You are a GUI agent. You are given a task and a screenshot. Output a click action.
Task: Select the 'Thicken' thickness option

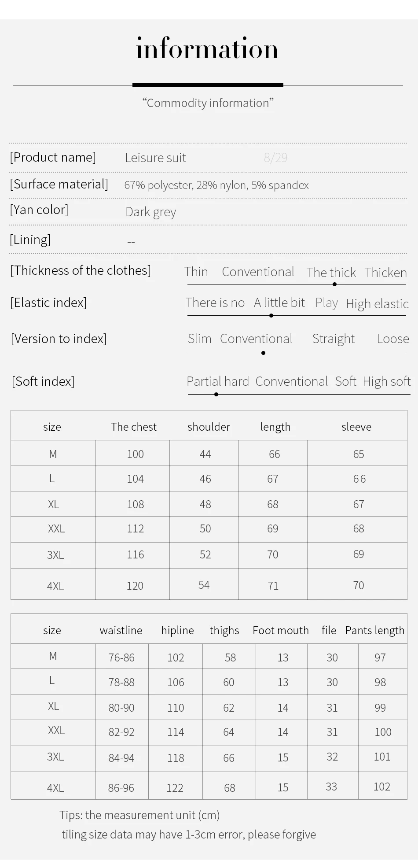385,273
